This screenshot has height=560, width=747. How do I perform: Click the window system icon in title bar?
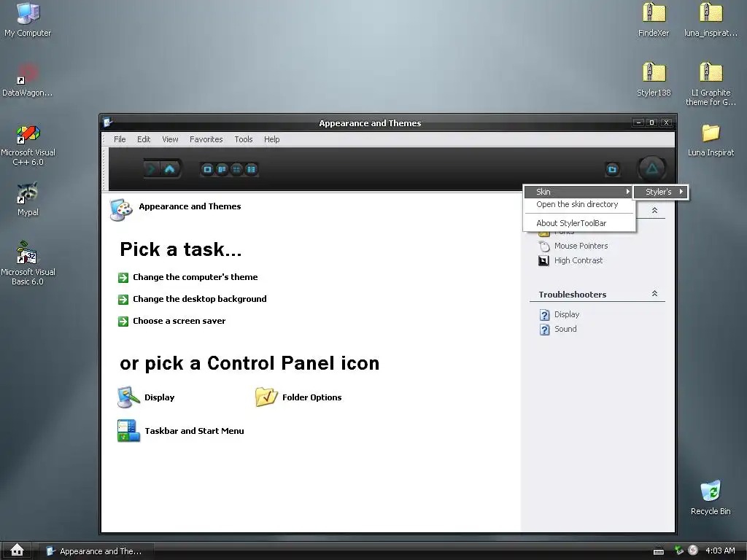point(108,122)
